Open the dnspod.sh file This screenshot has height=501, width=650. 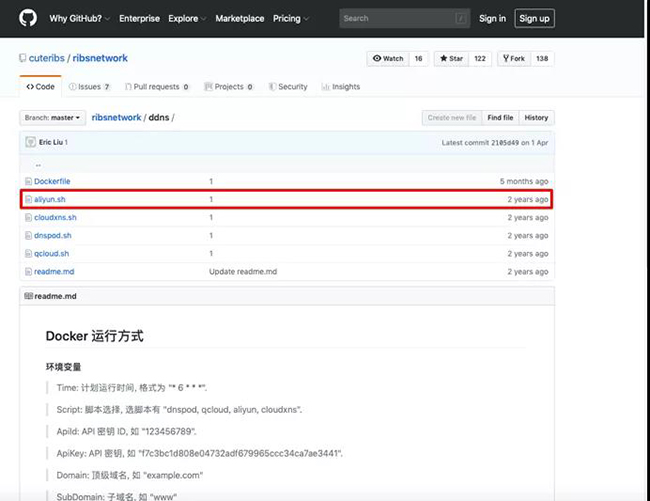pyautogui.click(x=53, y=235)
